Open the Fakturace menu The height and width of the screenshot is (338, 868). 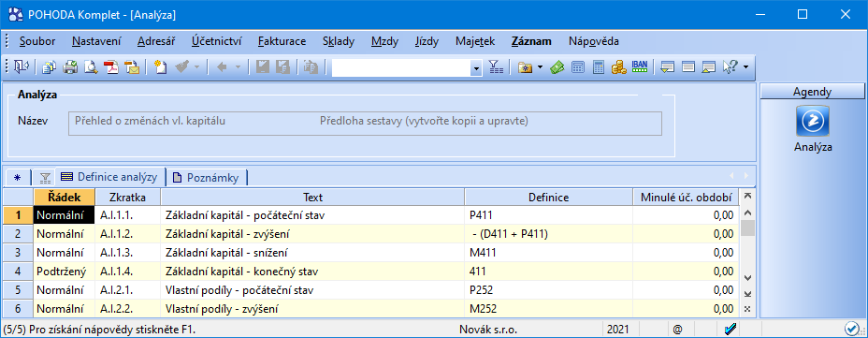(282, 41)
